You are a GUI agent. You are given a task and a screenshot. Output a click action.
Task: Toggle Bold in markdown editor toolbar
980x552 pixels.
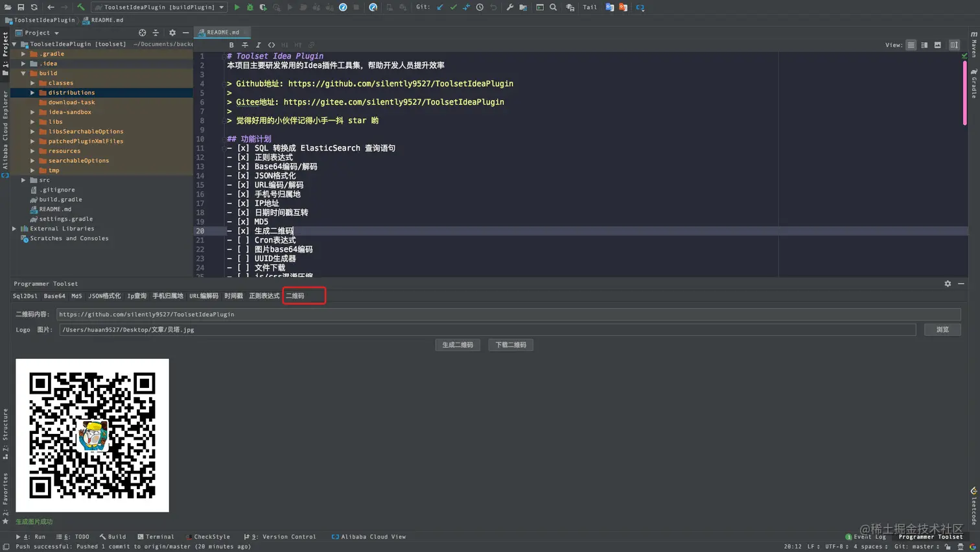(231, 45)
